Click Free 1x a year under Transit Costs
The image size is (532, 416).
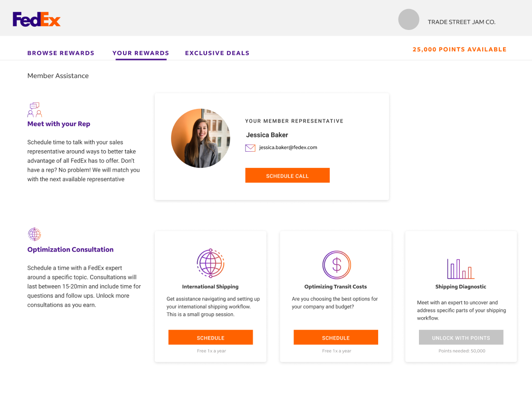pos(337,351)
